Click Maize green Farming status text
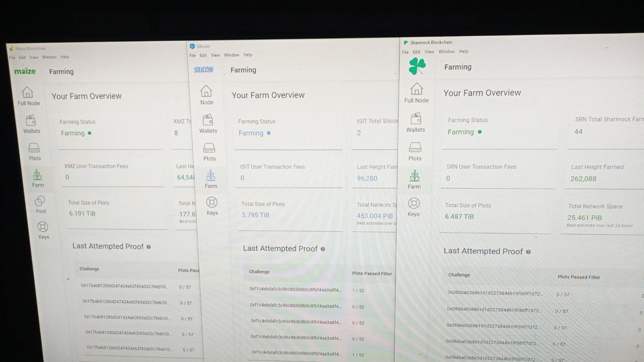Viewport: 644px width, 362px height. [x=72, y=133]
